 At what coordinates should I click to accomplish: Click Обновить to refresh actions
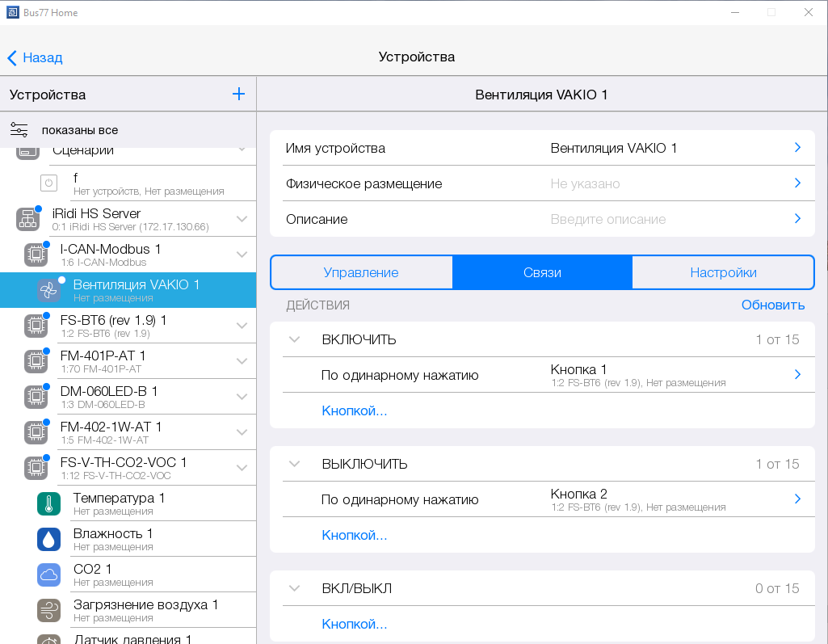(772, 305)
